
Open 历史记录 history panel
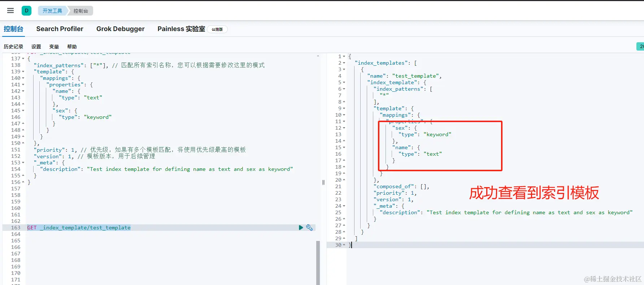point(13,47)
